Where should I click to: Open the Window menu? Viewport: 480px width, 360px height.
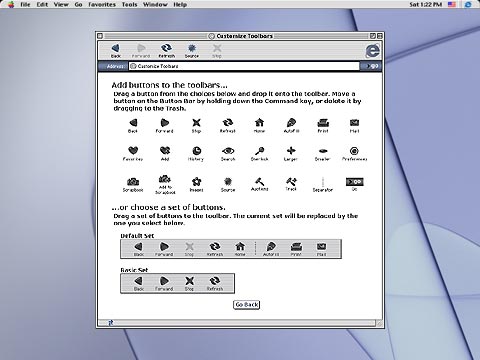coord(155,4)
